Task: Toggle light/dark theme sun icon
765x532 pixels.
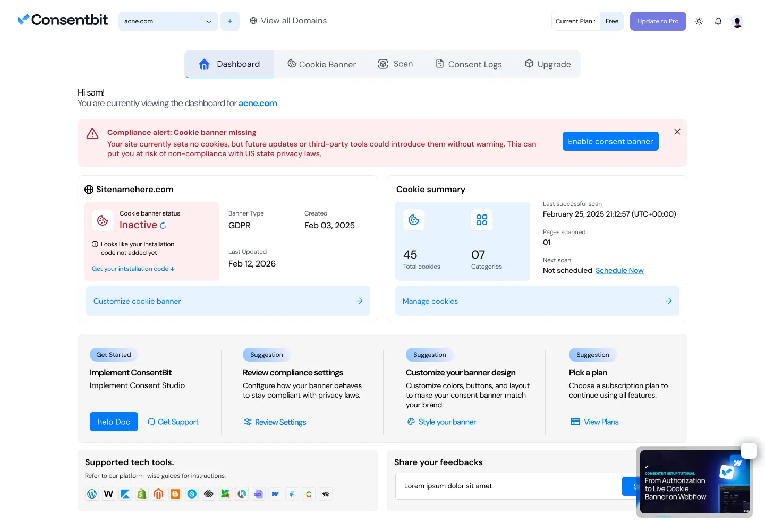Action: (x=699, y=21)
